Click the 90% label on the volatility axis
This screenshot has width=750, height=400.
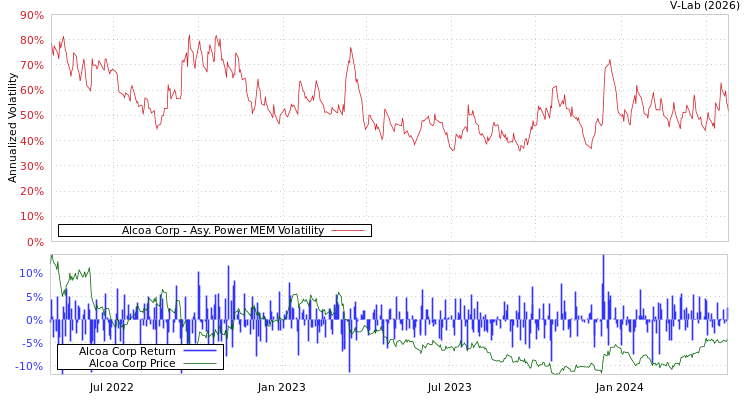pyautogui.click(x=31, y=16)
